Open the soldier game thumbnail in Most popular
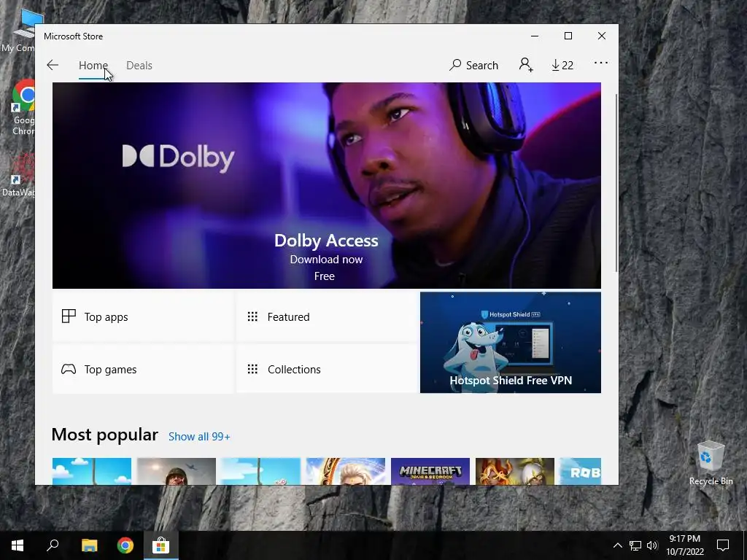The width and height of the screenshot is (747, 560). pyautogui.click(x=177, y=472)
